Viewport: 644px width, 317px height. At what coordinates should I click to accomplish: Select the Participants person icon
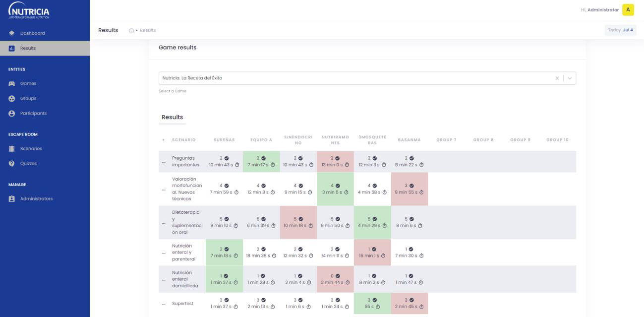(x=12, y=113)
